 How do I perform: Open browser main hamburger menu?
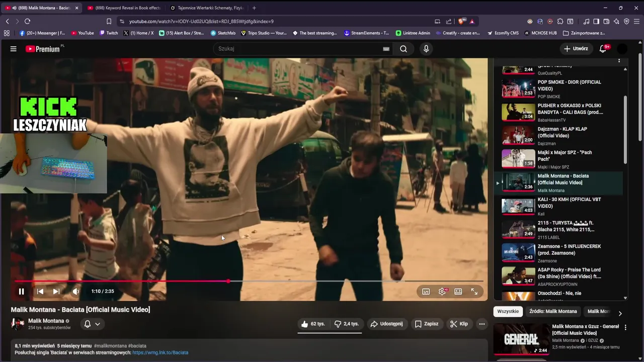point(636,21)
